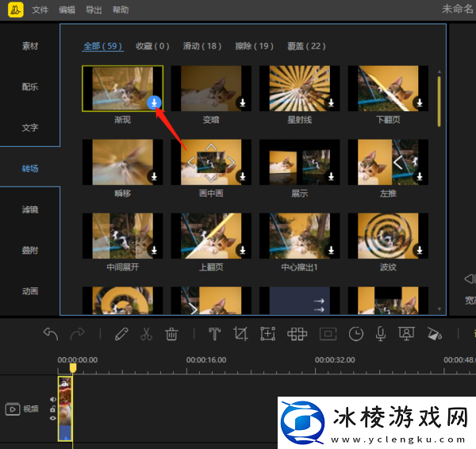Select the 瞬移 transition thumbnail

click(x=123, y=162)
